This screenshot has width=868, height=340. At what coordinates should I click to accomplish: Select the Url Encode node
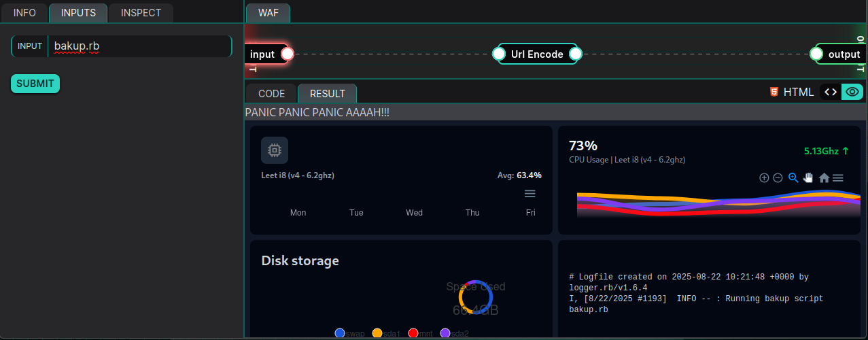pyautogui.click(x=537, y=54)
